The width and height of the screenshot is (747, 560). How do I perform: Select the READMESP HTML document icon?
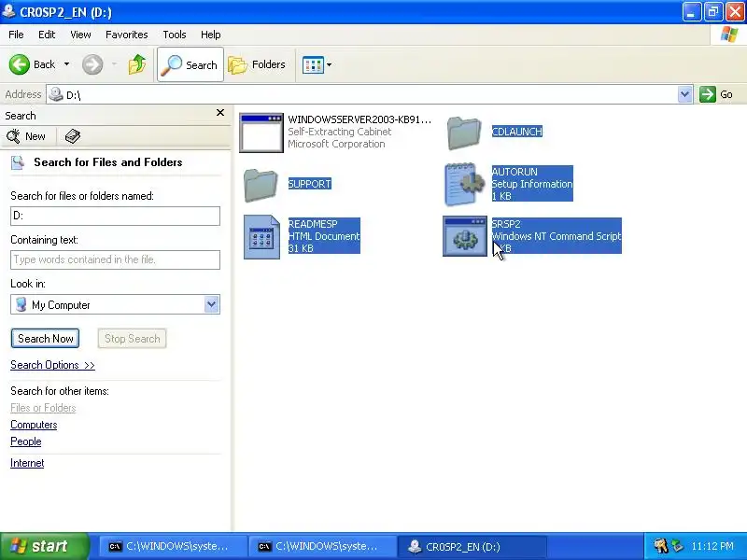point(261,237)
